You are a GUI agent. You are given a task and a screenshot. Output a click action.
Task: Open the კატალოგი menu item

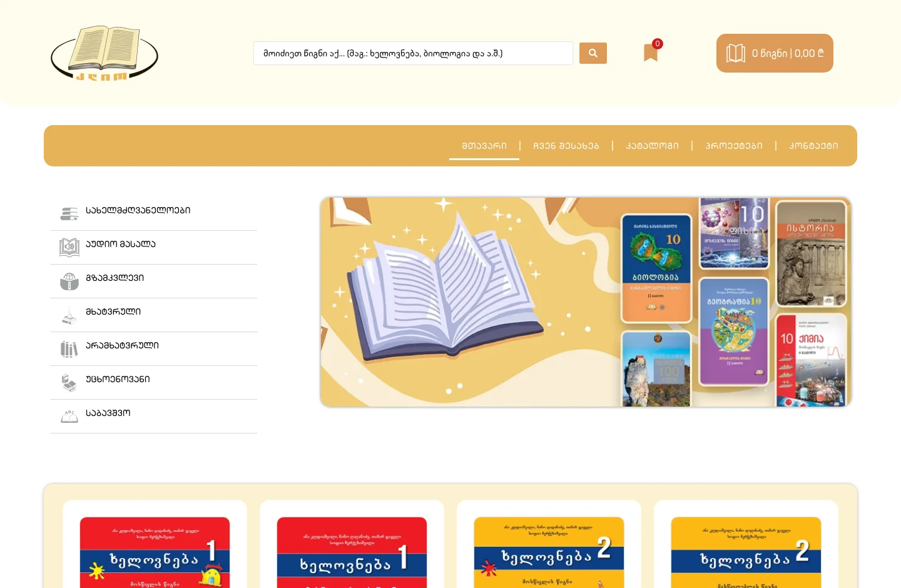pyautogui.click(x=653, y=146)
